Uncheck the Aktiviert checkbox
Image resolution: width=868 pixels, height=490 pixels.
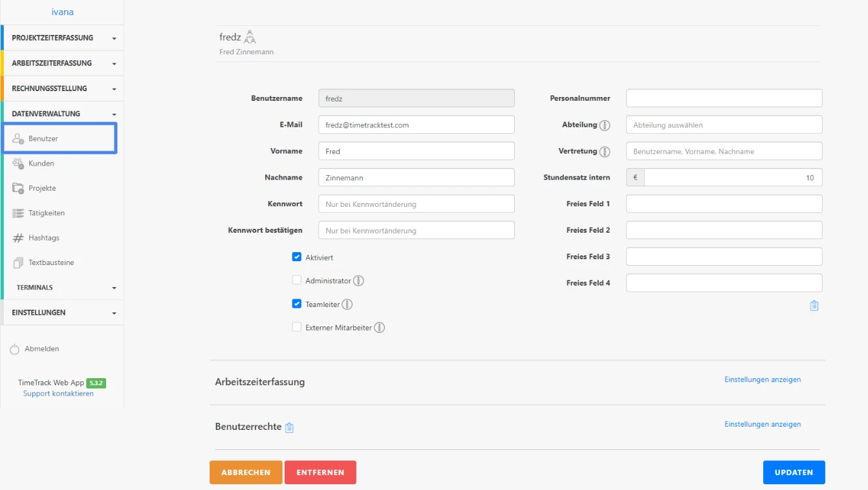pos(297,257)
